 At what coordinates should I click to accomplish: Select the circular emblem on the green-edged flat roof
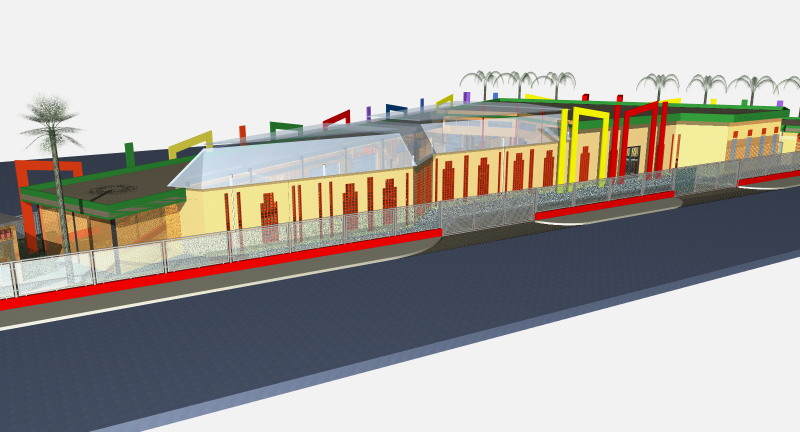(111, 188)
